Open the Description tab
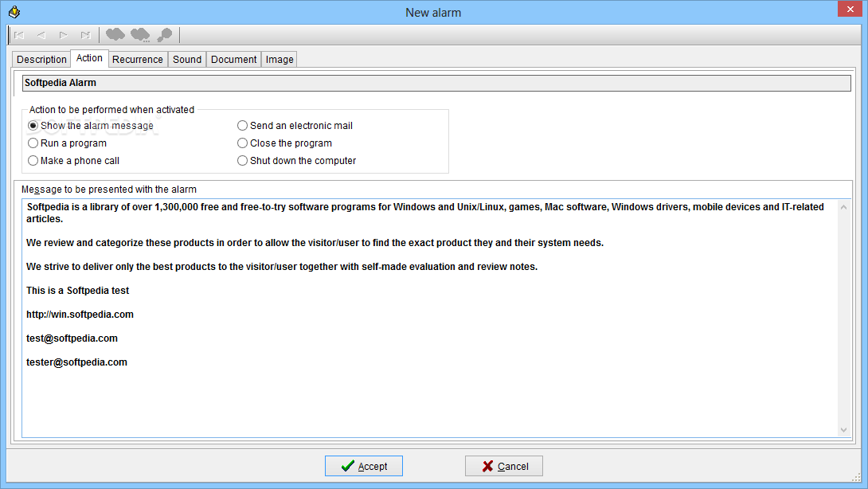This screenshot has width=868, height=489. (x=41, y=59)
